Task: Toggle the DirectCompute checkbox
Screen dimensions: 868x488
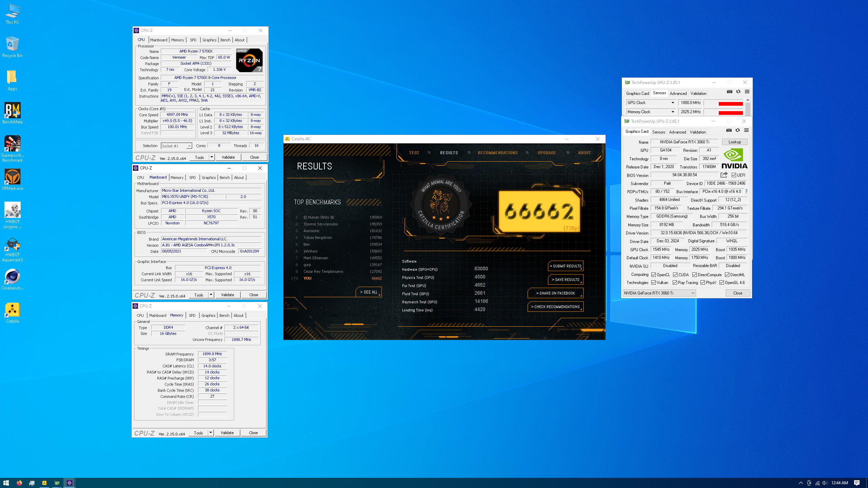Action: (x=695, y=275)
